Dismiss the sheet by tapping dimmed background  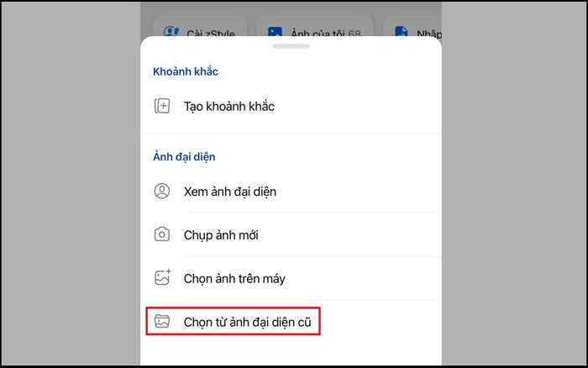tap(70, 184)
